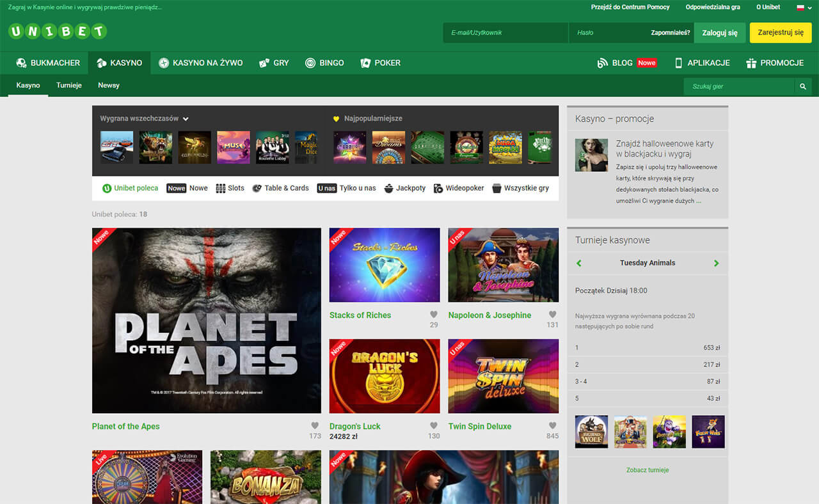
Task: Open Starburst game thumbnail
Action: click(350, 147)
